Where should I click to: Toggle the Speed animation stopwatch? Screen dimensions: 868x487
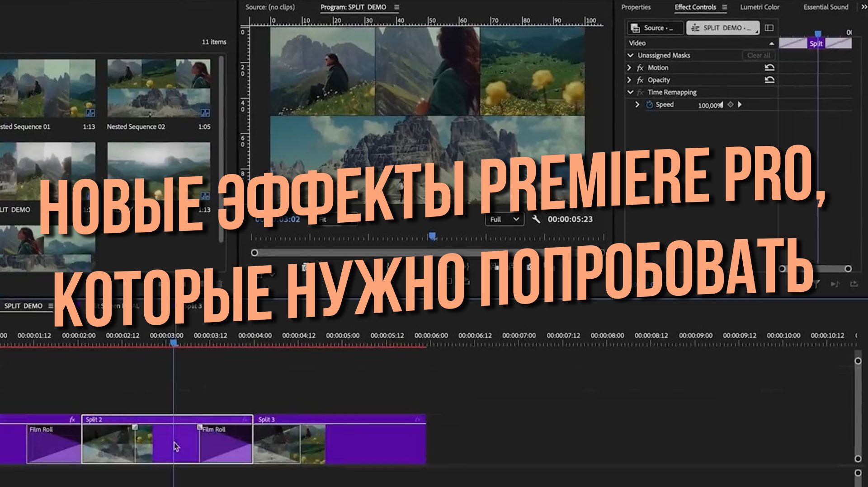tap(650, 105)
